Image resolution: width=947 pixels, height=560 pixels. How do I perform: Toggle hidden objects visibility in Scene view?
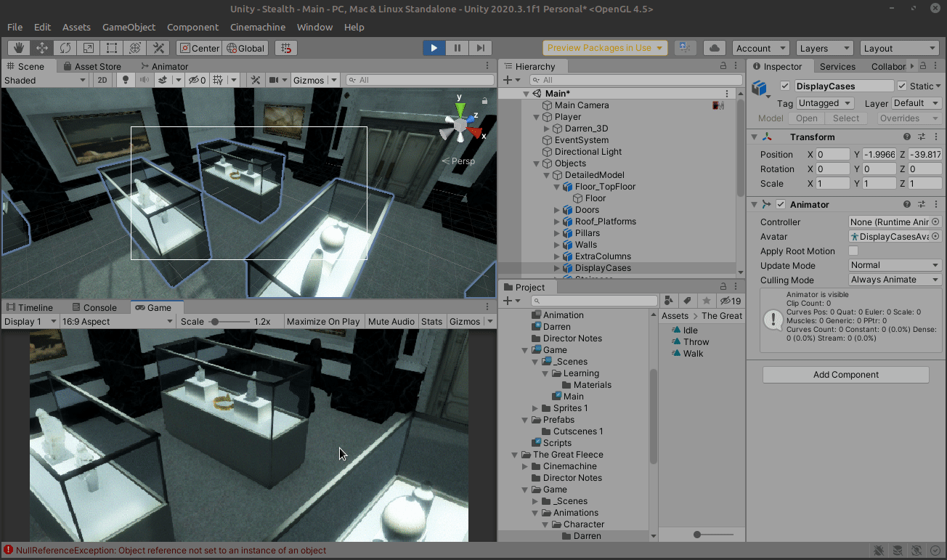pos(197,80)
